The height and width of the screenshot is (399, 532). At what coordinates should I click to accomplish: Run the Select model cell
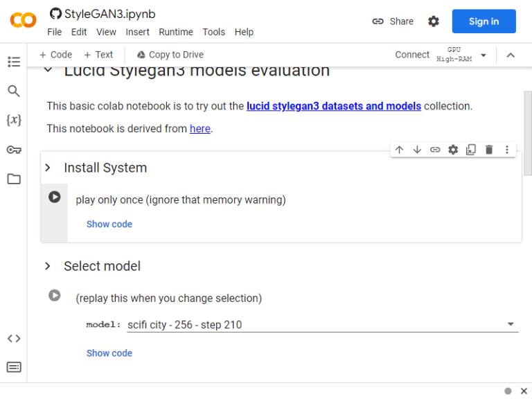[x=54, y=295]
